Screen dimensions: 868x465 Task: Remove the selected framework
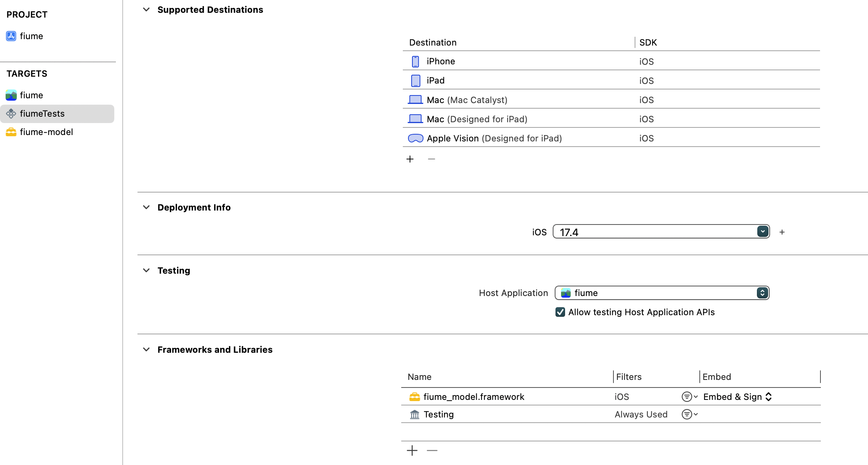432,451
